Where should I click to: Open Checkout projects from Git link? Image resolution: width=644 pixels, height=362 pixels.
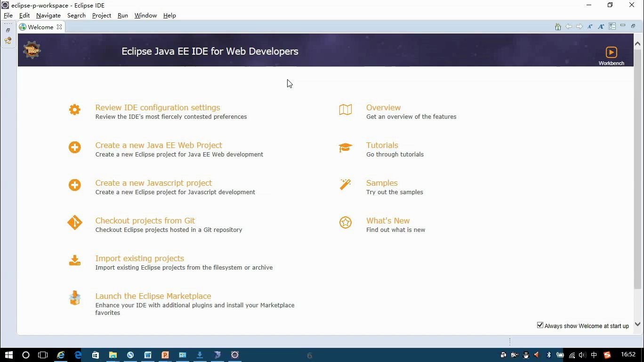pyautogui.click(x=145, y=221)
